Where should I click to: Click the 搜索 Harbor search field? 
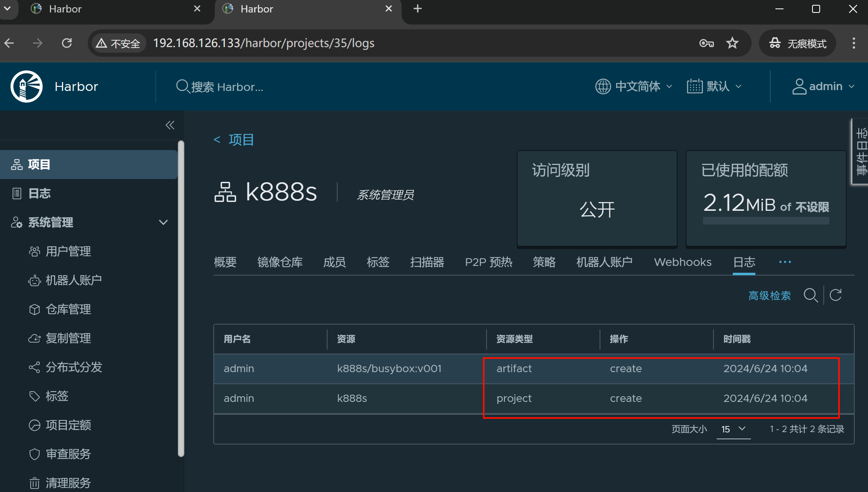coord(227,87)
